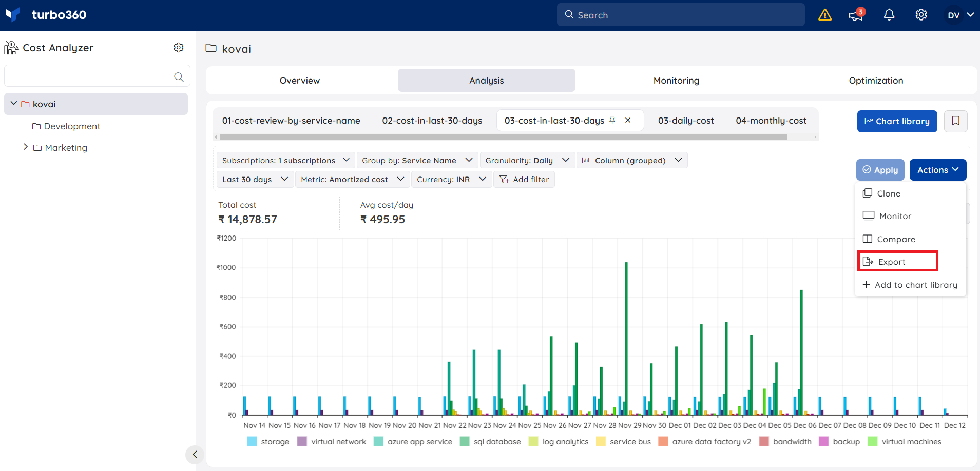Collapse the sidebar with arrow button

tap(195, 454)
